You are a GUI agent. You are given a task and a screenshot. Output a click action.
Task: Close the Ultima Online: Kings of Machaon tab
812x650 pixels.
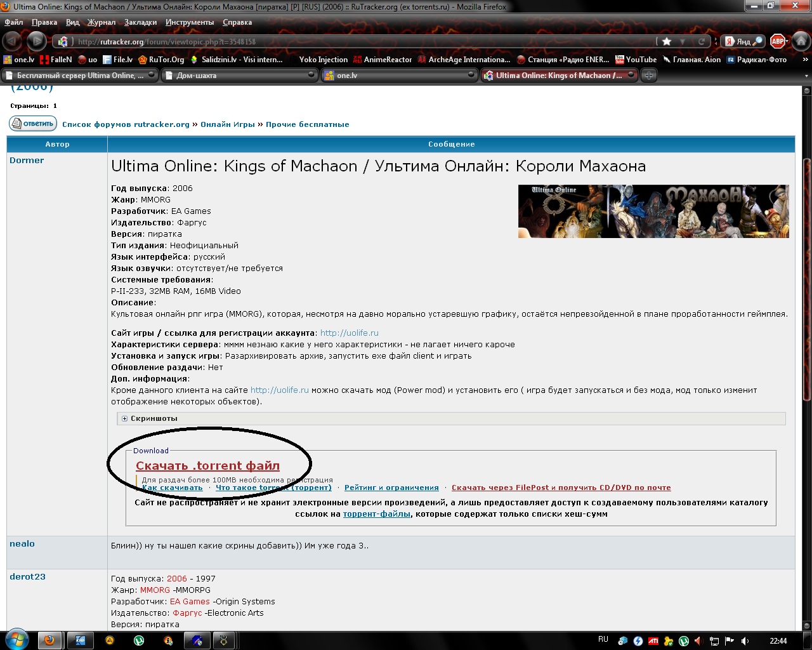click(631, 75)
